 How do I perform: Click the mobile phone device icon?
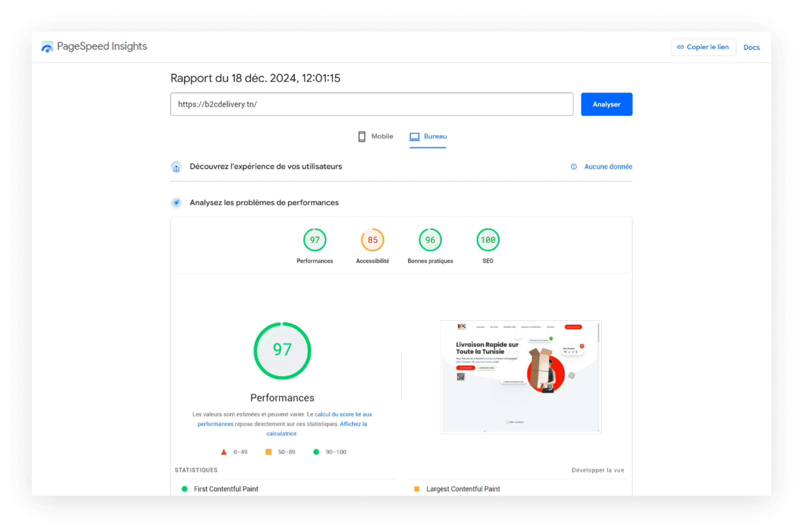coord(362,136)
